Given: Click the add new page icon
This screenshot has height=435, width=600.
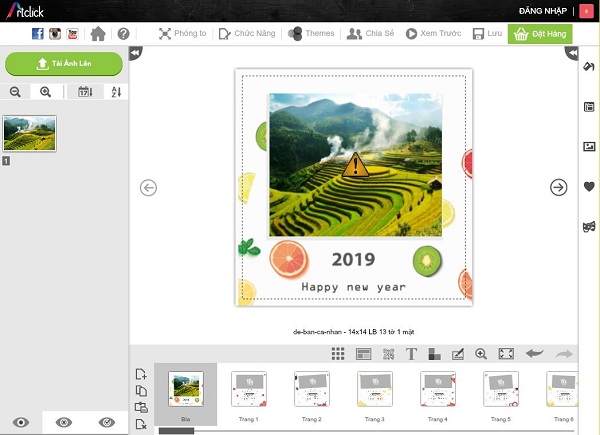Looking at the screenshot, I should [x=141, y=374].
